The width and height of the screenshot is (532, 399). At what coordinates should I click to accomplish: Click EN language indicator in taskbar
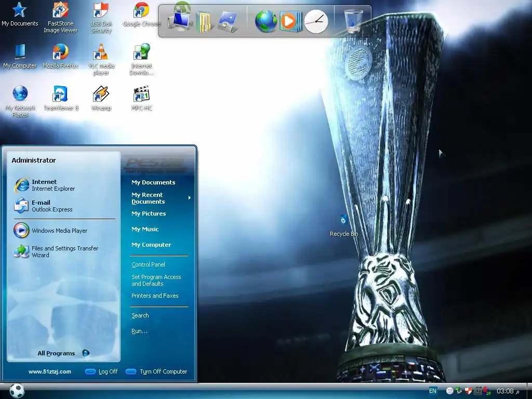[x=433, y=391]
